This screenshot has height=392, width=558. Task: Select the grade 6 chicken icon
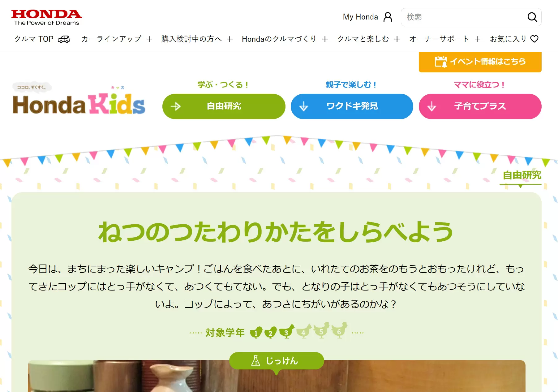[339, 330]
